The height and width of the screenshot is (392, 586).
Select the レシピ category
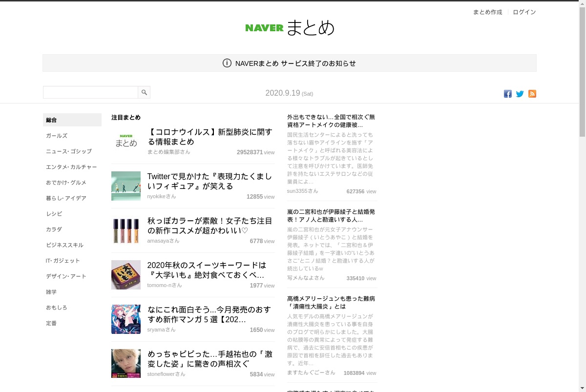pyautogui.click(x=54, y=214)
